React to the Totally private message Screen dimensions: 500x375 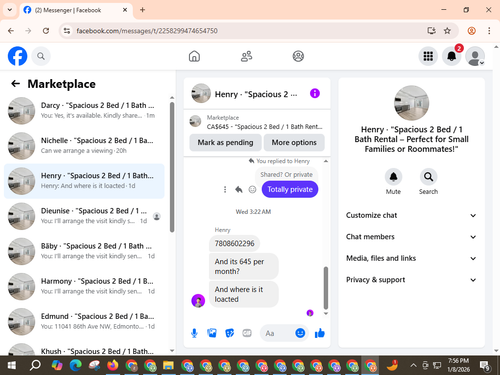tap(252, 189)
